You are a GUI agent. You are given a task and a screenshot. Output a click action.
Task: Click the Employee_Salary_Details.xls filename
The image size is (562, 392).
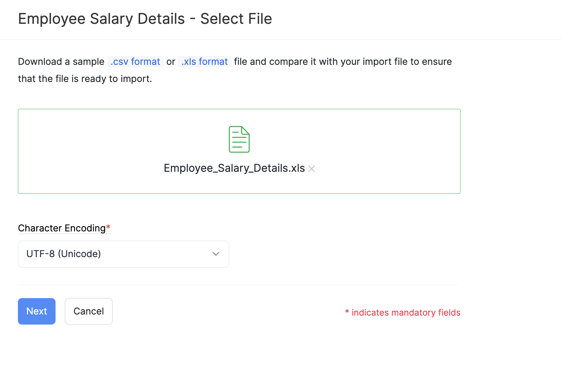[x=234, y=168]
